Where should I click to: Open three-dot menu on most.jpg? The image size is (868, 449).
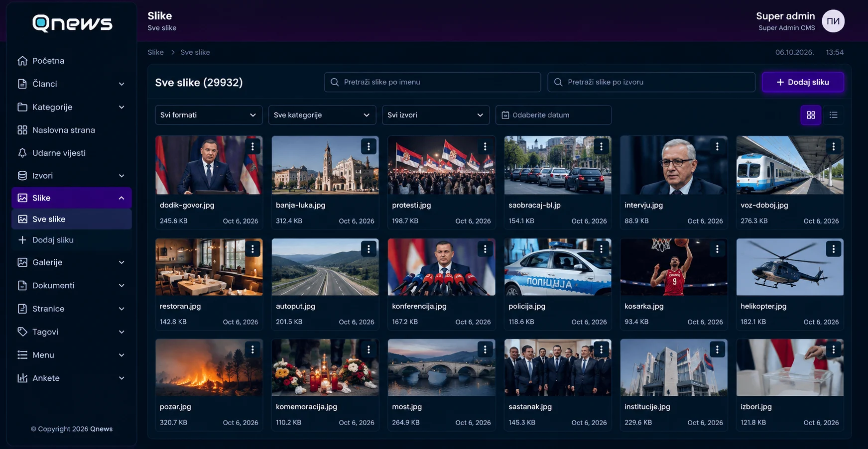(485, 350)
